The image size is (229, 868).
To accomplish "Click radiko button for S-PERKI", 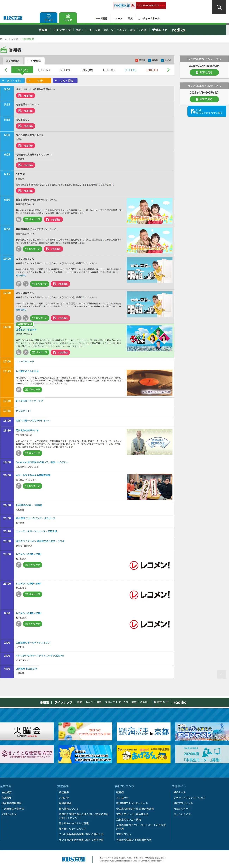I will tap(26, 191).
